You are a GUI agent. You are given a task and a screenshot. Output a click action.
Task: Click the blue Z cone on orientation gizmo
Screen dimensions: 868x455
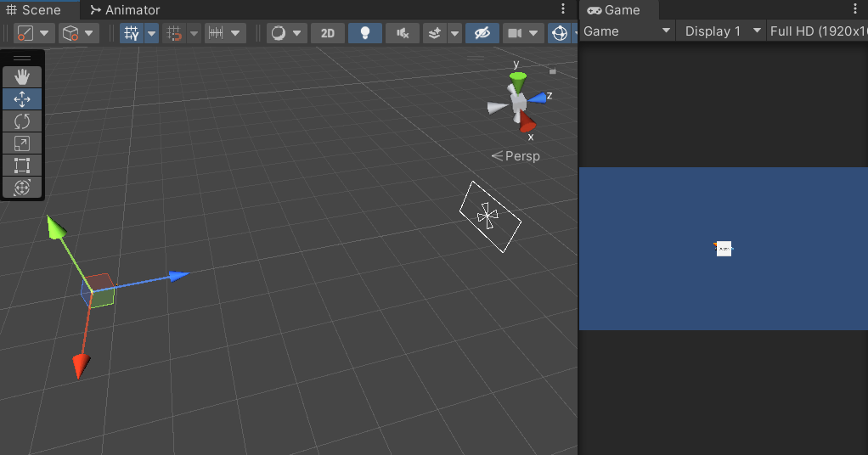537,98
